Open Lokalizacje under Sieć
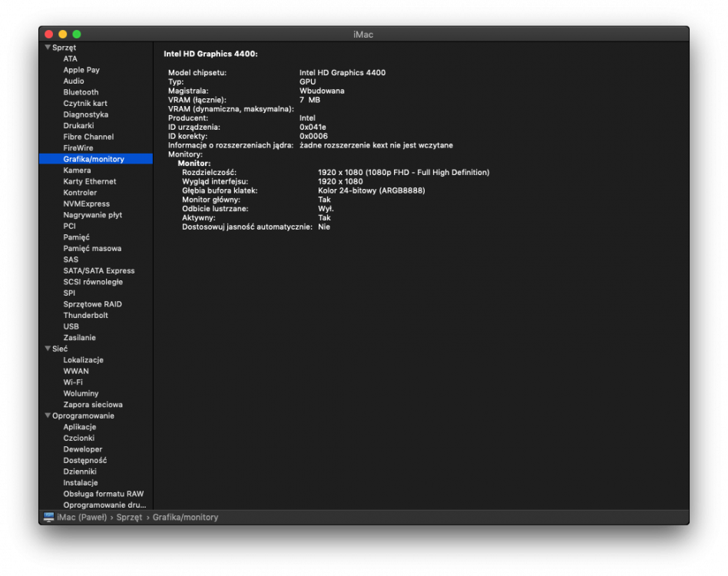The image size is (728, 576). [84, 359]
